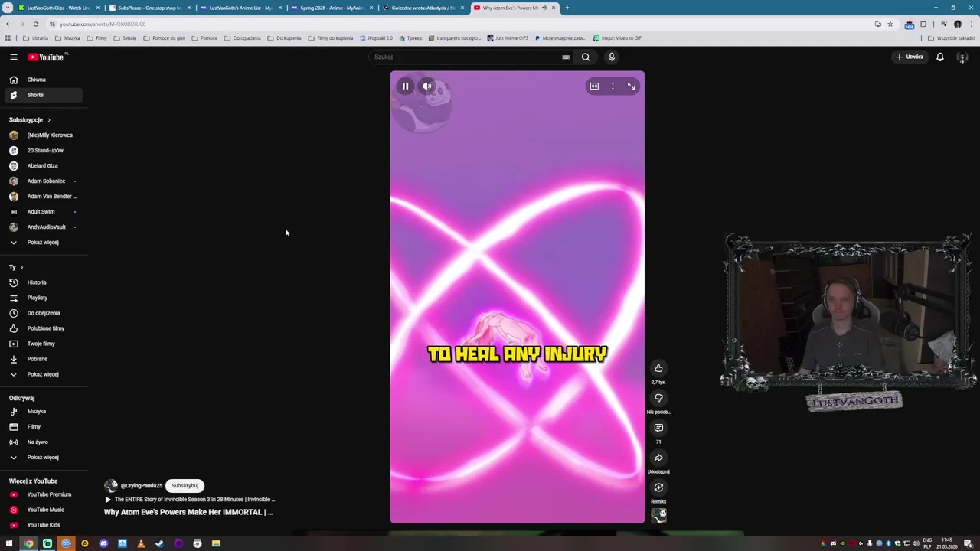Open the comments panel with 71 comments

[658, 428]
